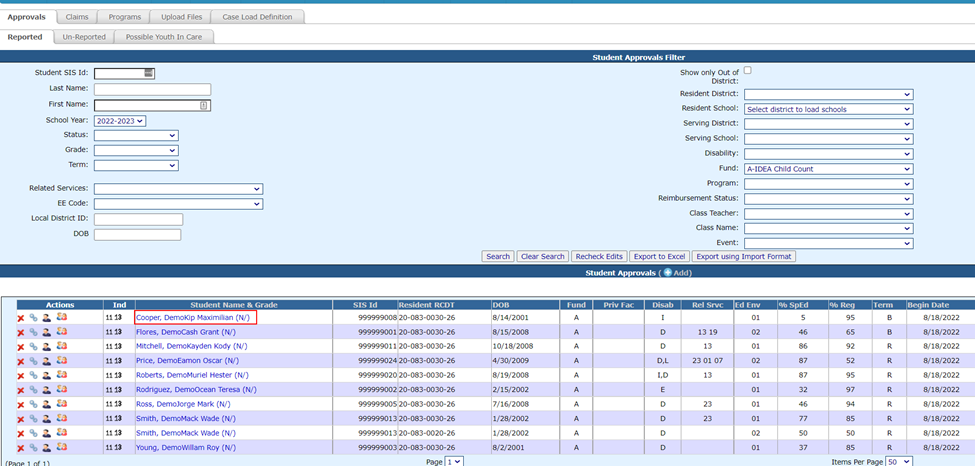Click the Local District ID input field
This screenshot has width=975, height=466.
(138, 219)
